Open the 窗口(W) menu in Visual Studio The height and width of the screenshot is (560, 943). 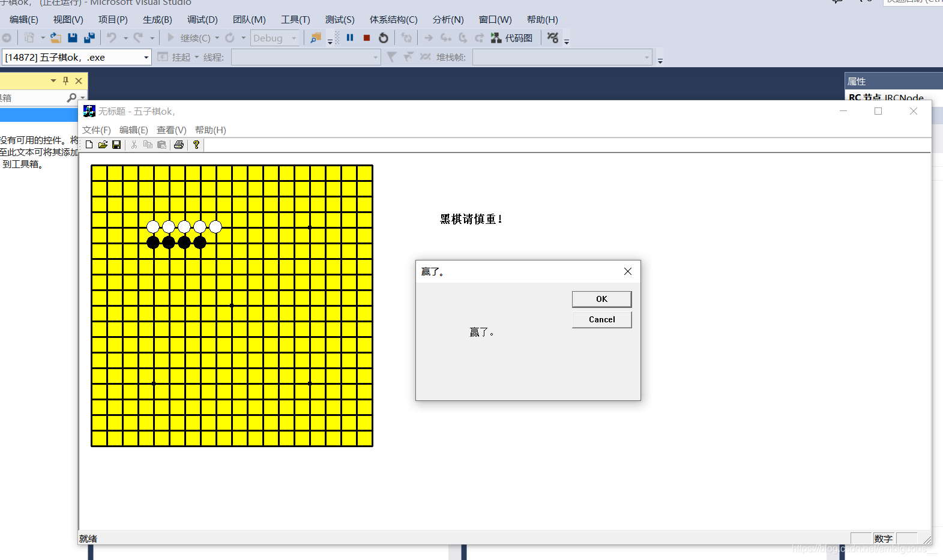(x=495, y=20)
